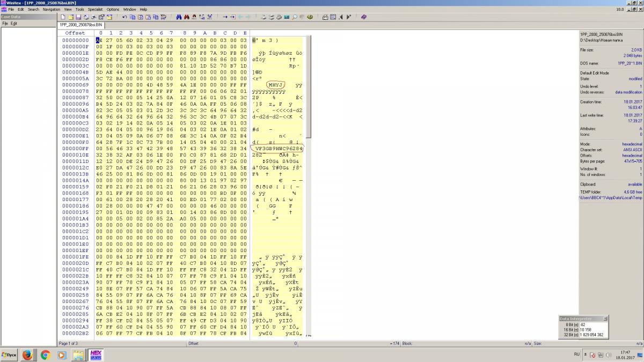644x362 pixels.
Task: Click 'data modification' undo reverses value
Action: (x=628, y=92)
